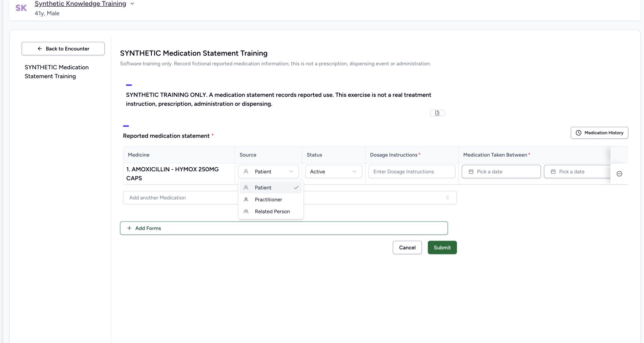This screenshot has width=644, height=343.
Task: Click the 41y, Male patient details text
Action: click(47, 13)
